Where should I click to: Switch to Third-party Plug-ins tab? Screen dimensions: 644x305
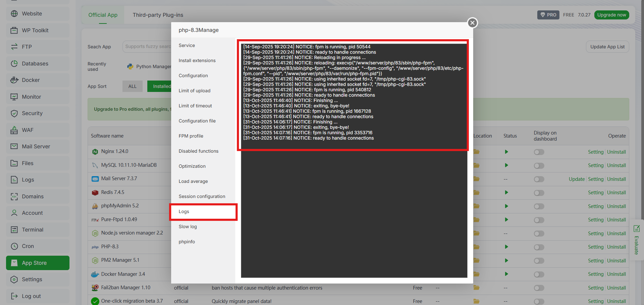point(158,15)
